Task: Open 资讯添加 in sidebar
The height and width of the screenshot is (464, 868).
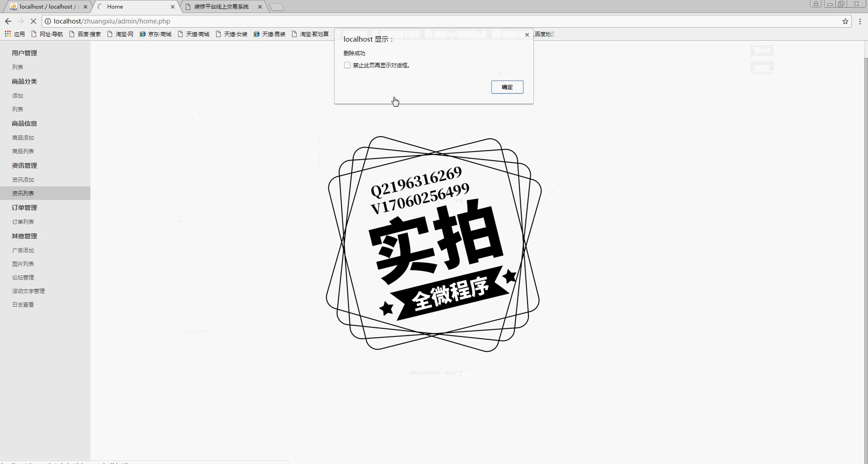Action: pos(23,180)
